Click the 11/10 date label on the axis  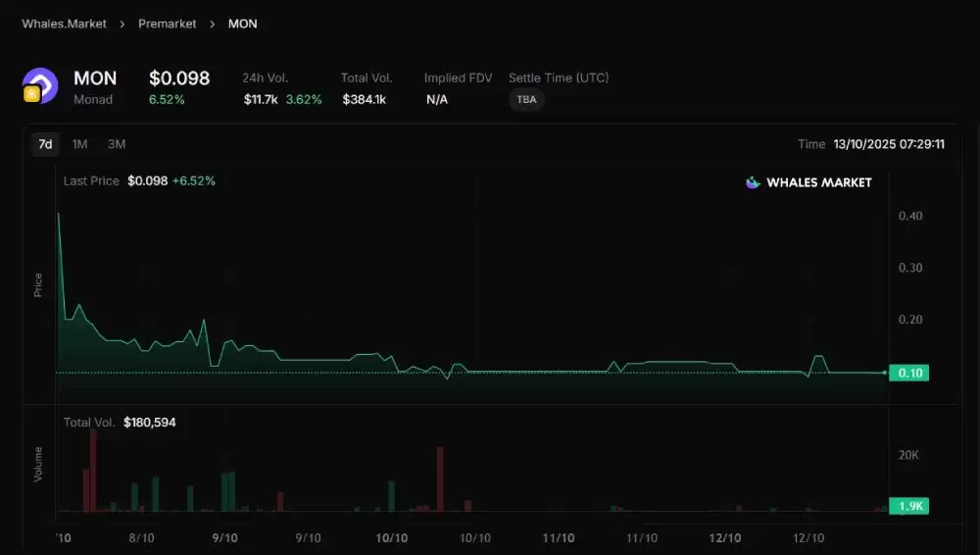point(559,538)
